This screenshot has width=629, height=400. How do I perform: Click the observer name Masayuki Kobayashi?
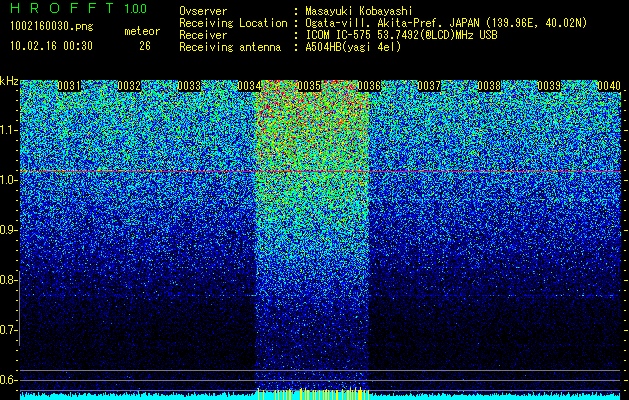pos(359,11)
